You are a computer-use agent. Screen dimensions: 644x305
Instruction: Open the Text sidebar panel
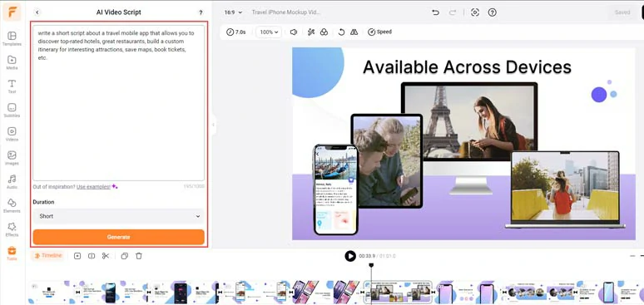click(x=12, y=86)
